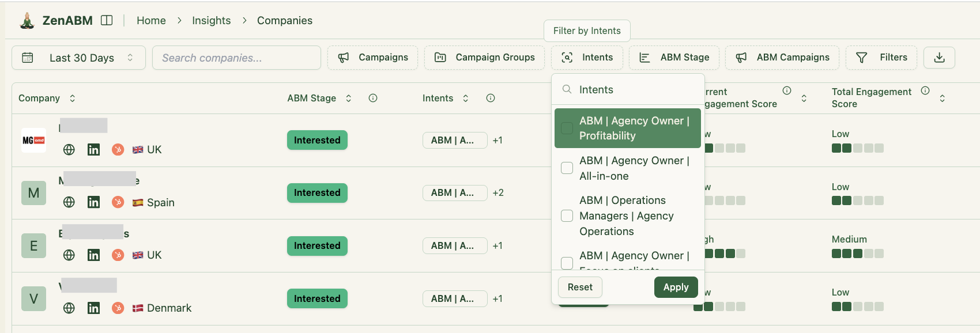Sort by Company column arrows
This screenshot has height=333, width=980.
coord(72,98)
